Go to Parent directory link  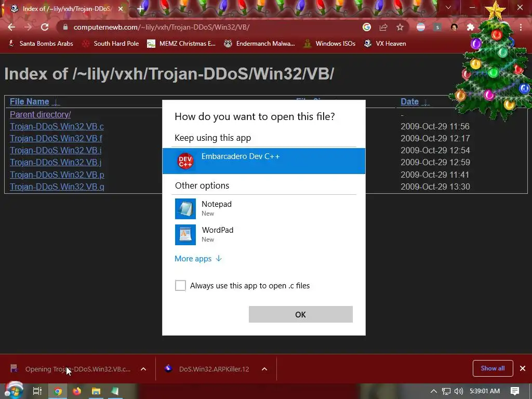point(40,114)
